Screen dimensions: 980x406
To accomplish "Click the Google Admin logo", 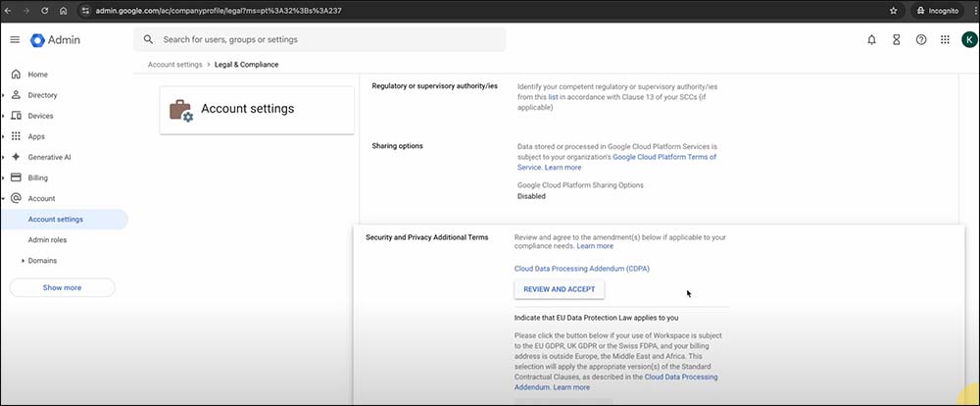I will click(x=55, y=40).
